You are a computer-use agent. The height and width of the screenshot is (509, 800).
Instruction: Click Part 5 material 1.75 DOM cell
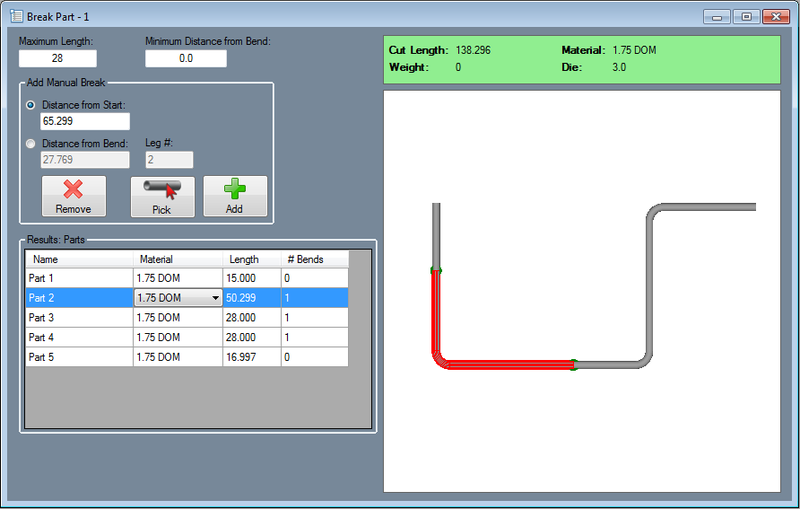(x=178, y=357)
